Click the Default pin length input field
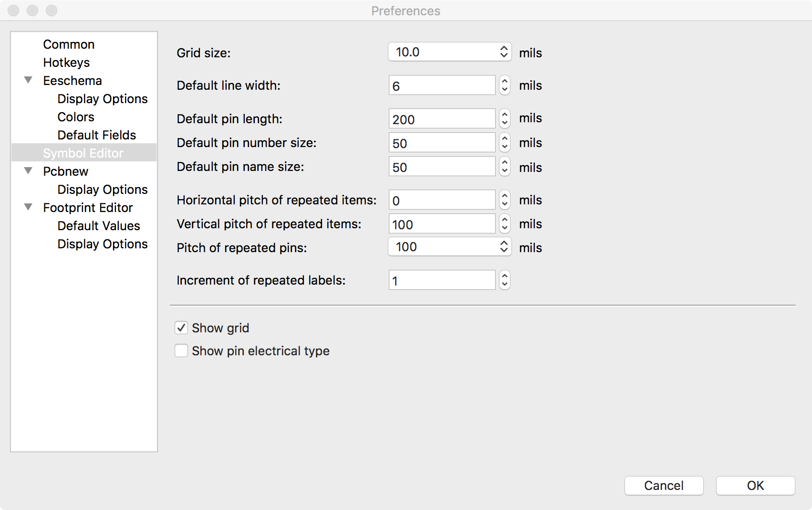Image resolution: width=812 pixels, height=510 pixels. click(x=442, y=119)
